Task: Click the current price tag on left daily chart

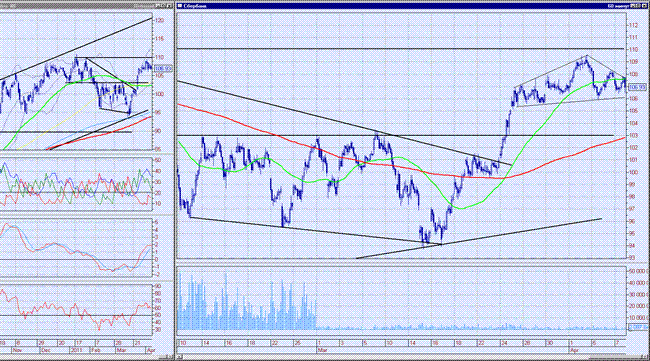Action: click(x=162, y=68)
